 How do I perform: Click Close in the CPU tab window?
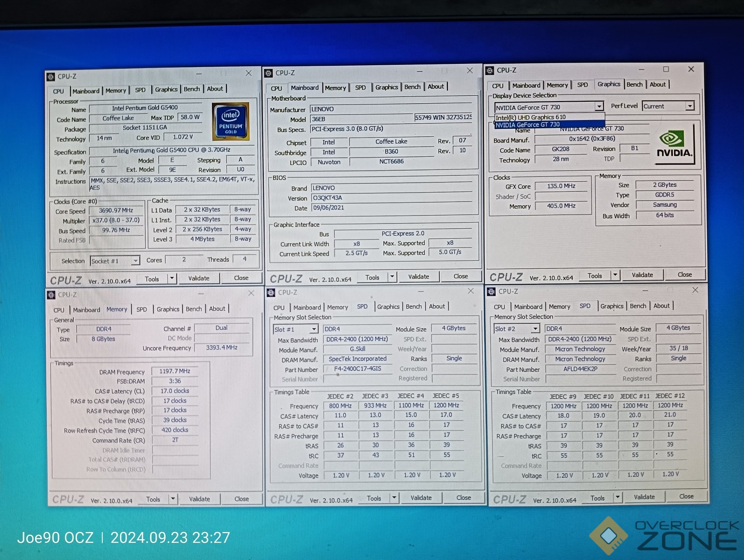pos(241,278)
